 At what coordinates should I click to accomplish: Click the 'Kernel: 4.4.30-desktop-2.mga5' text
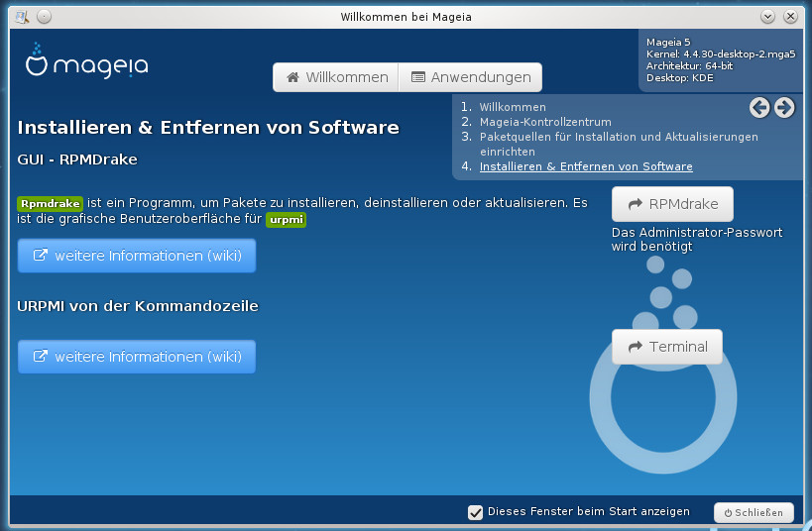[x=721, y=53]
